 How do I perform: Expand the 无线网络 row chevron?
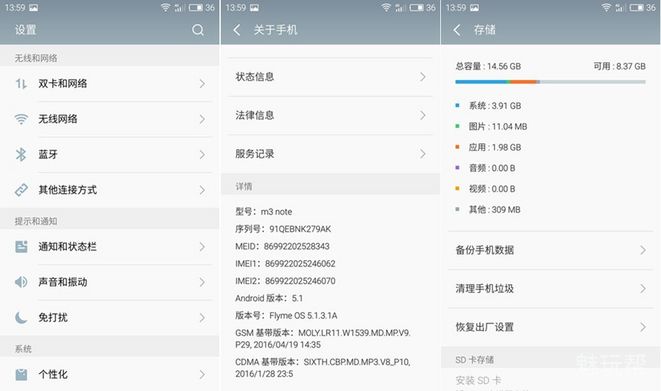pyautogui.click(x=202, y=119)
